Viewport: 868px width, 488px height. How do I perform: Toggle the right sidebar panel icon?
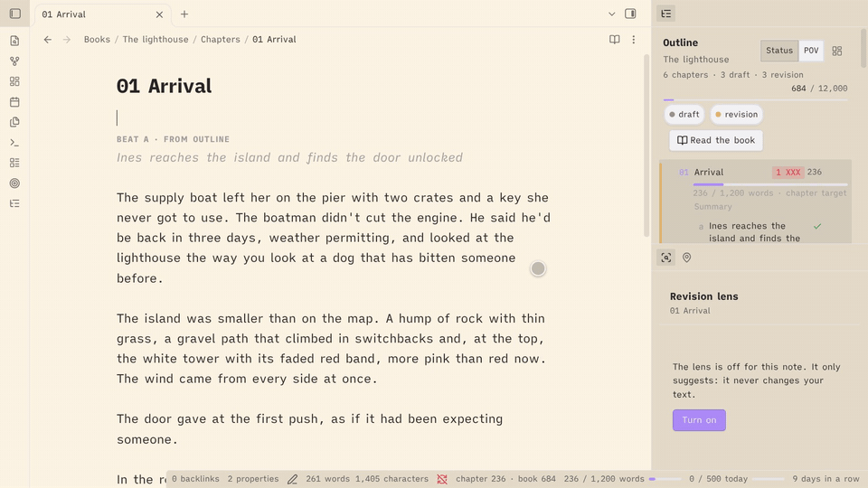(630, 14)
